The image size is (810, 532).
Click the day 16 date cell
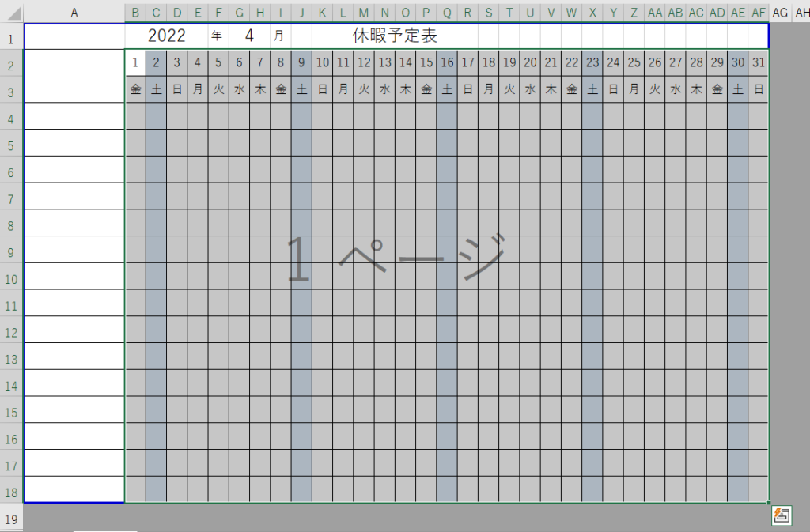pos(447,63)
